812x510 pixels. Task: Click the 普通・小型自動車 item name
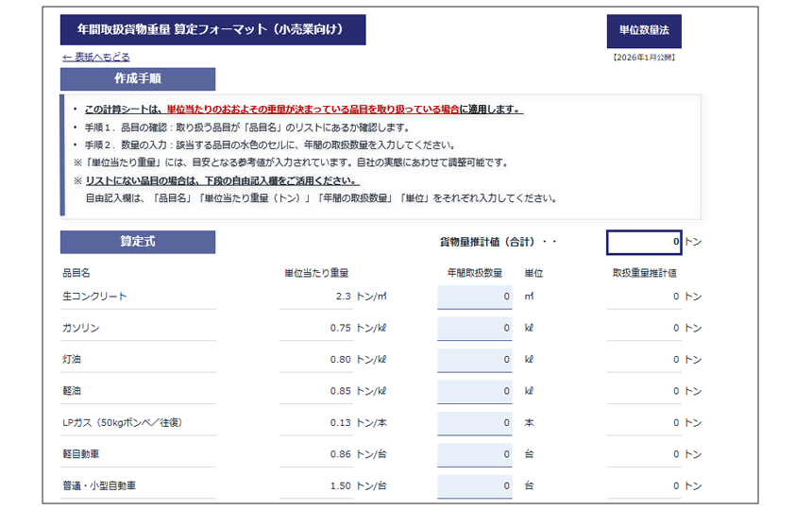pos(99,486)
